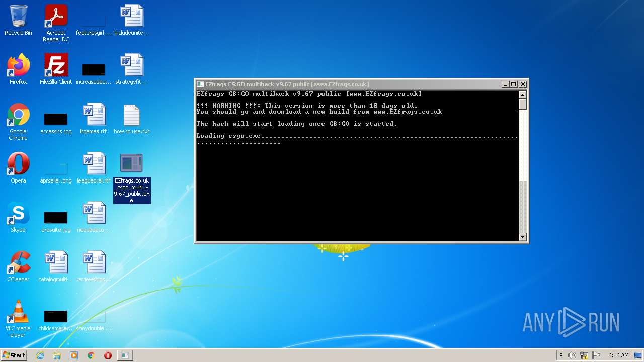Open the network tray icon
The image size is (644, 362).
584,355
